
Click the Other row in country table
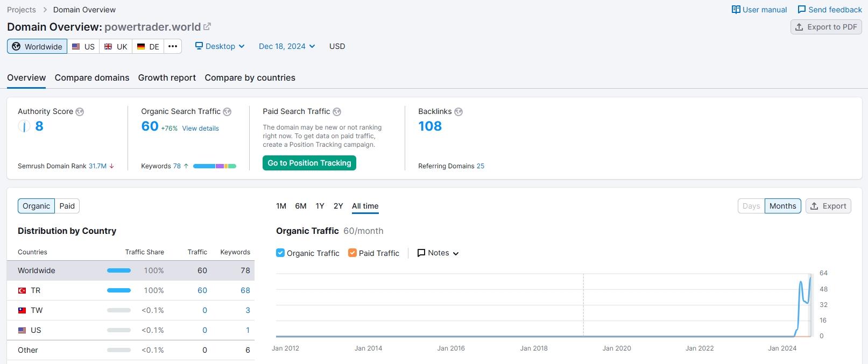tap(131, 350)
